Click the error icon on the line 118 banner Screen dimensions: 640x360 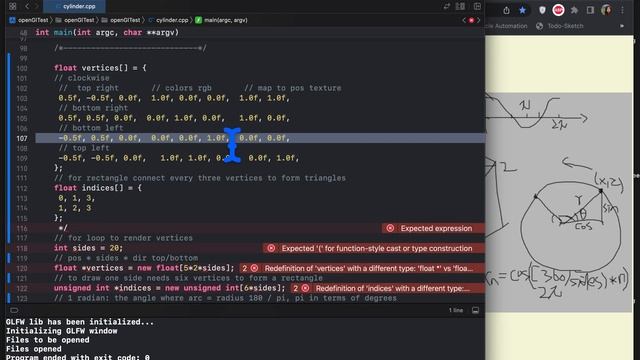tap(271, 248)
